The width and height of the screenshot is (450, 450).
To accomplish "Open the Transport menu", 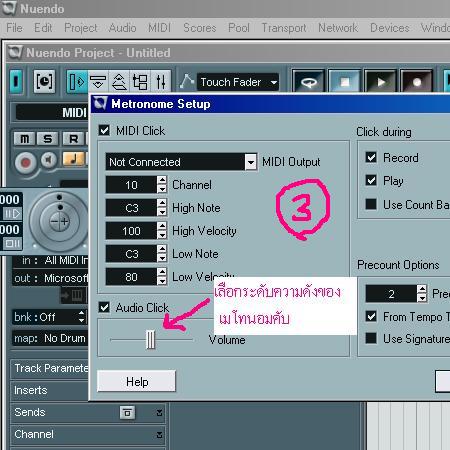I will click(284, 28).
